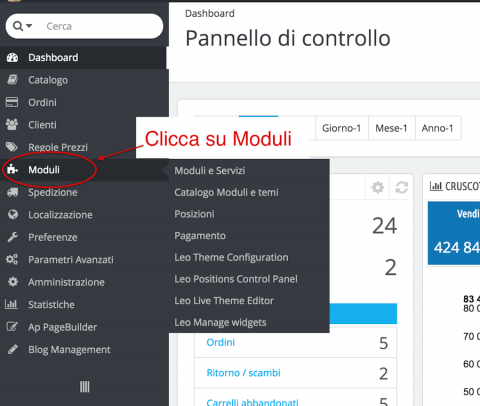
Task: Open the Clienti menu item
Action: (83, 125)
